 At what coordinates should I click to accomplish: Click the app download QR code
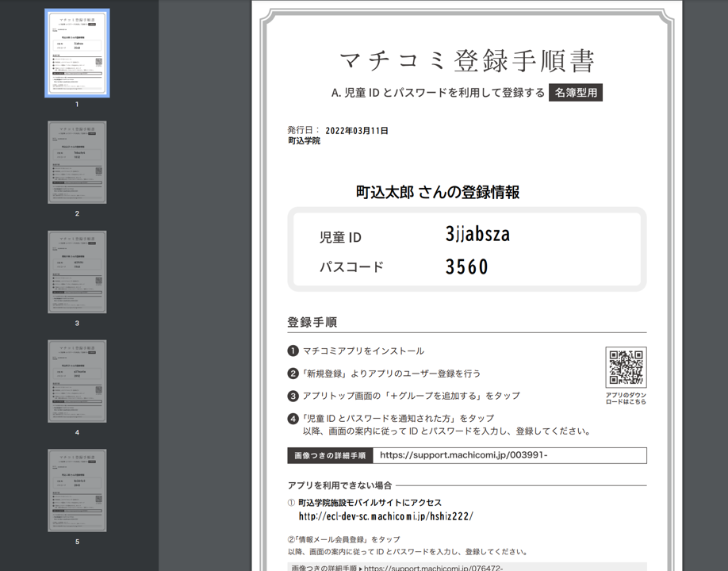626,367
